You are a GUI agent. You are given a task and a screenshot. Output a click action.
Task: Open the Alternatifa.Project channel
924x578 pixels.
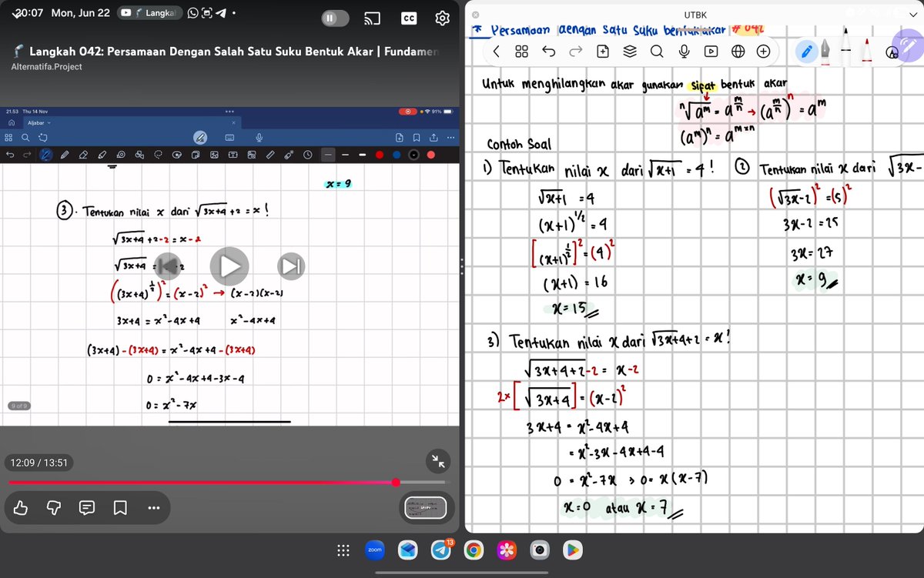47,67
